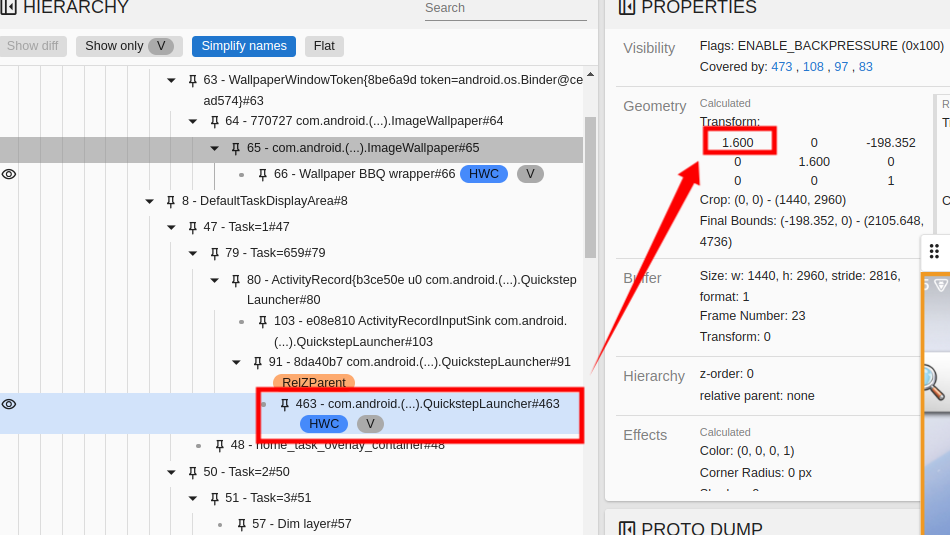Pin layer 463 QuickstepLauncher#463
Screen dimensions: 950x535
(285, 404)
